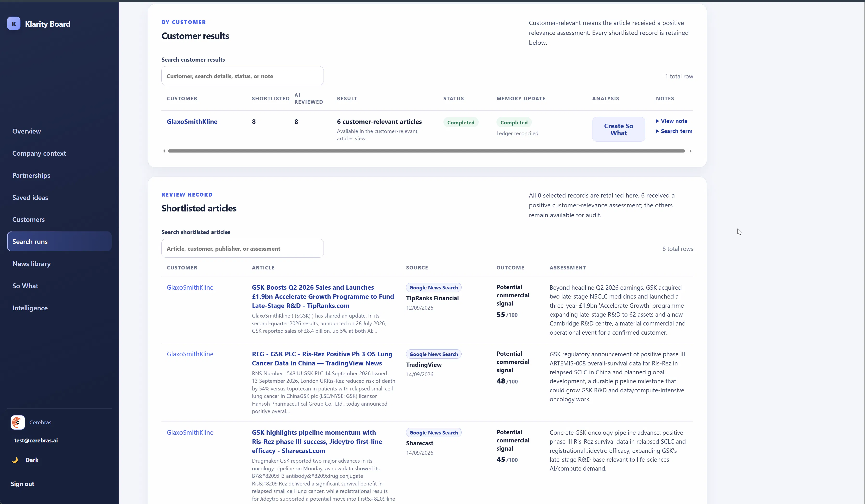The width and height of the screenshot is (865, 504).
Task: Click the TradingView source name
Action: pos(424,365)
